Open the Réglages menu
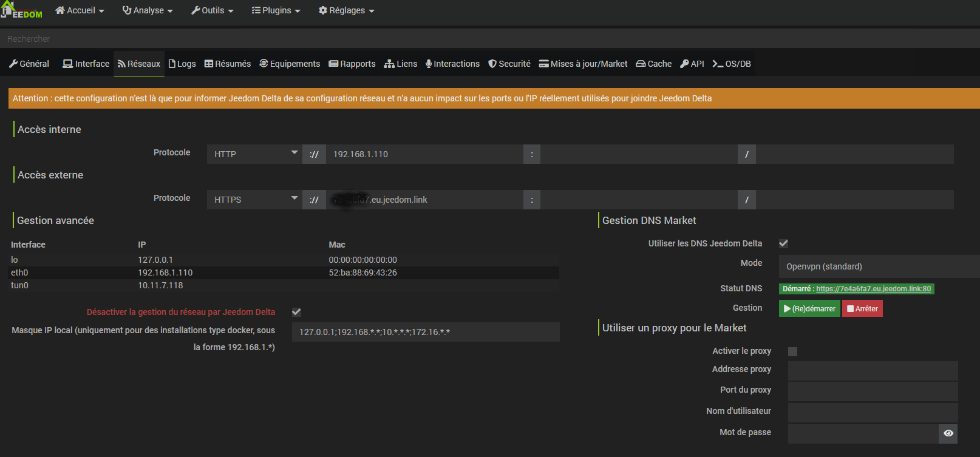Screen dimensions: 980x457 (346, 10)
